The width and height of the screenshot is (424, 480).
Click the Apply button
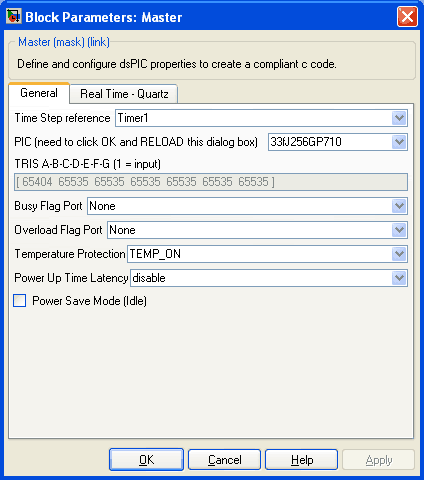pos(379,460)
